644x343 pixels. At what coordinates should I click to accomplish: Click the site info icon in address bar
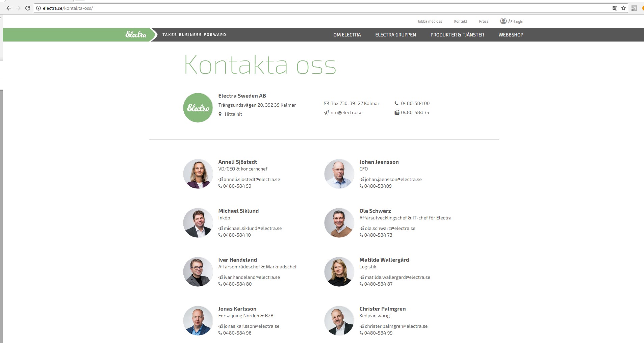tap(38, 8)
